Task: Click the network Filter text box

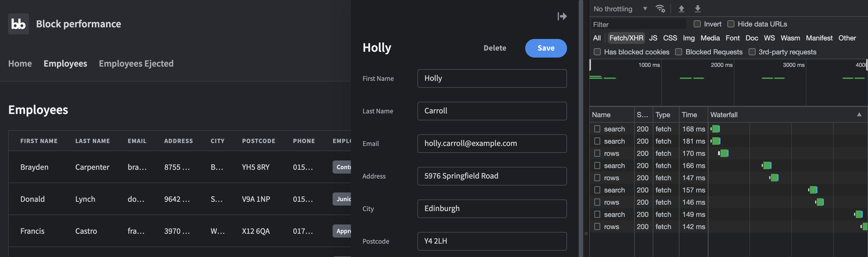Action: point(639,24)
